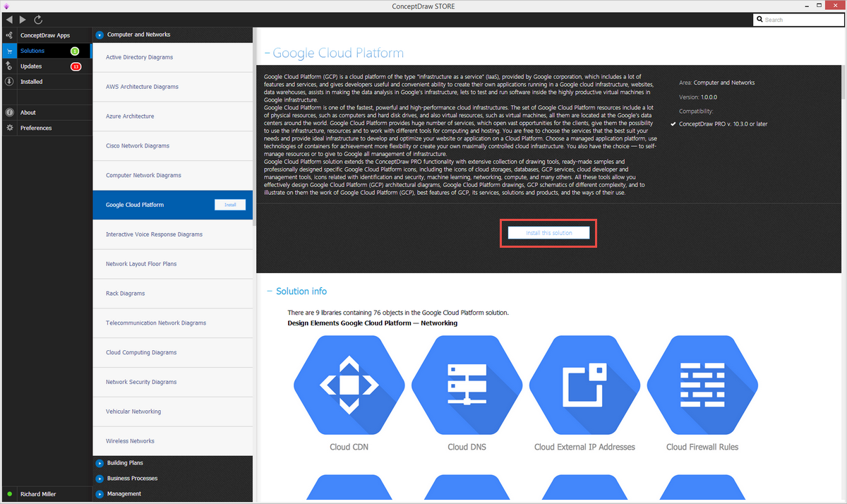This screenshot has width=847, height=504.
Task: Collapse the Google Cloud Platform header
Action: [268, 54]
